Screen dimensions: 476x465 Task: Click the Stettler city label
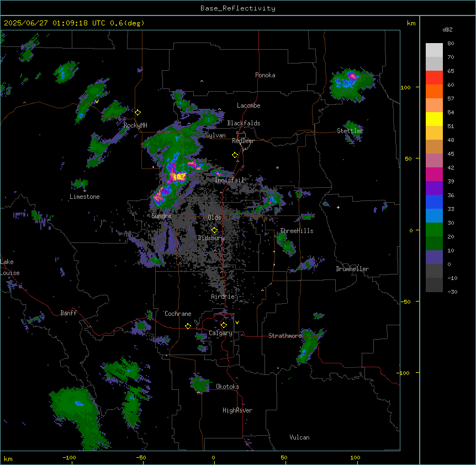pyautogui.click(x=350, y=131)
